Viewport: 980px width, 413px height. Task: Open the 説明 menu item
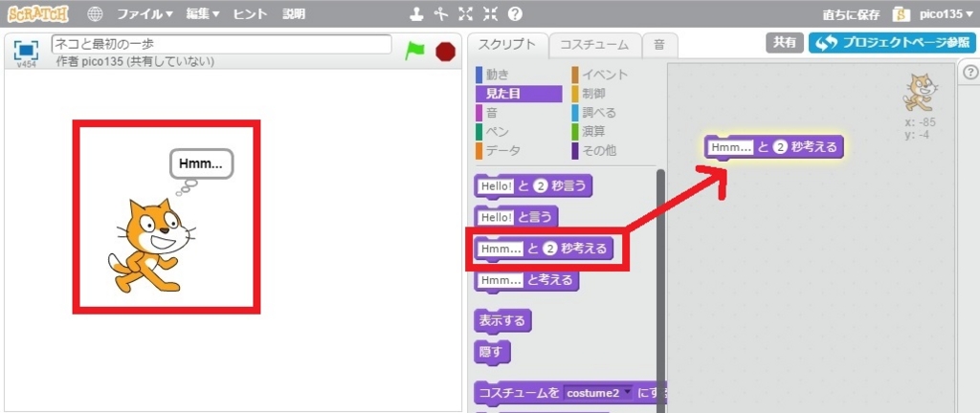(x=294, y=13)
